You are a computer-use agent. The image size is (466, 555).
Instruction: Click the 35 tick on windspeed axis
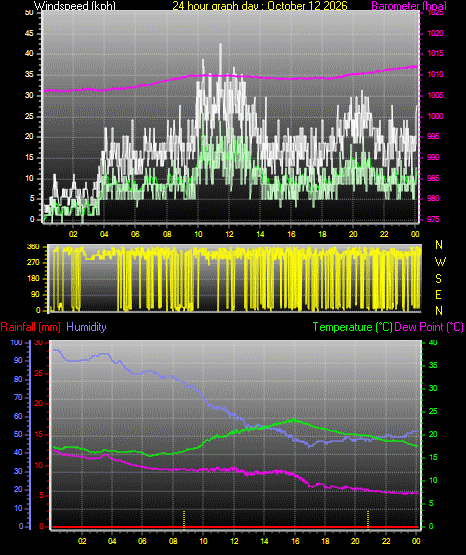pos(29,75)
